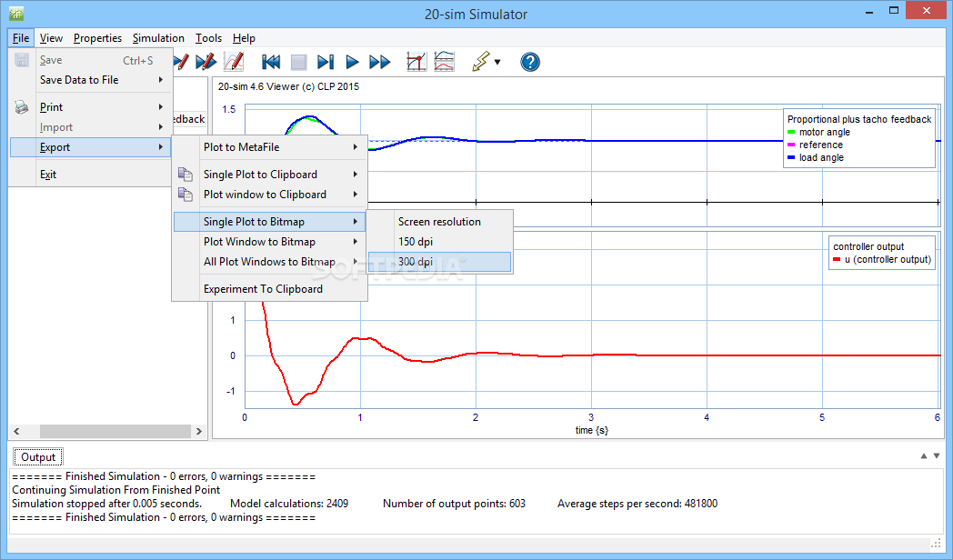The image size is (953, 560).
Task: Click 'Continuing Simulation From Finished Point' output line
Action: click(x=116, y=490)
